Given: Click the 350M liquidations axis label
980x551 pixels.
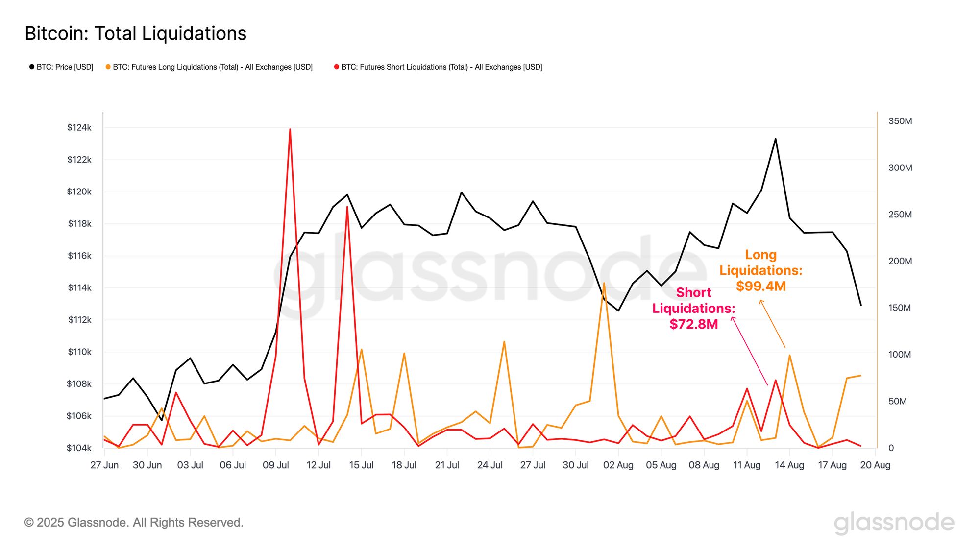Looking at the screenshot, I should coord(900,121).
